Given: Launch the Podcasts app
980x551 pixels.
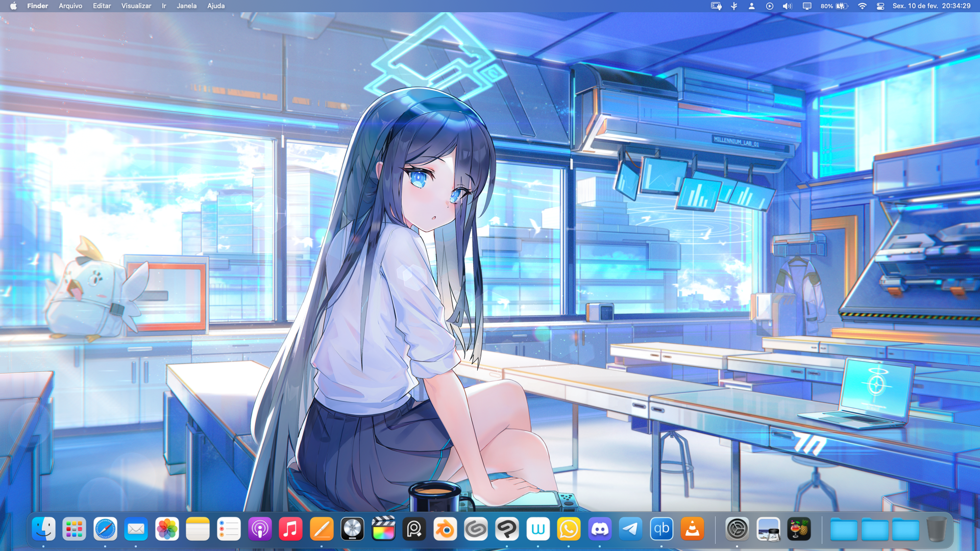Looking at the screenshot, I should coord(260,529).
